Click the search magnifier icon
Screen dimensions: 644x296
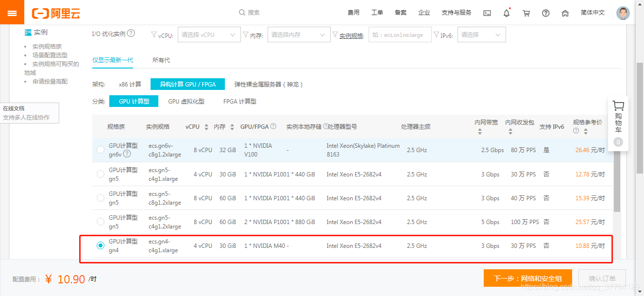242,13
